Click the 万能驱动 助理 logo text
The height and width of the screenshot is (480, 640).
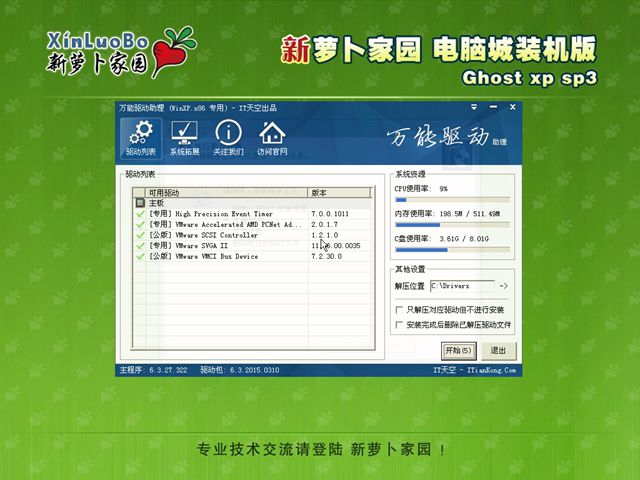coord(446,137)
